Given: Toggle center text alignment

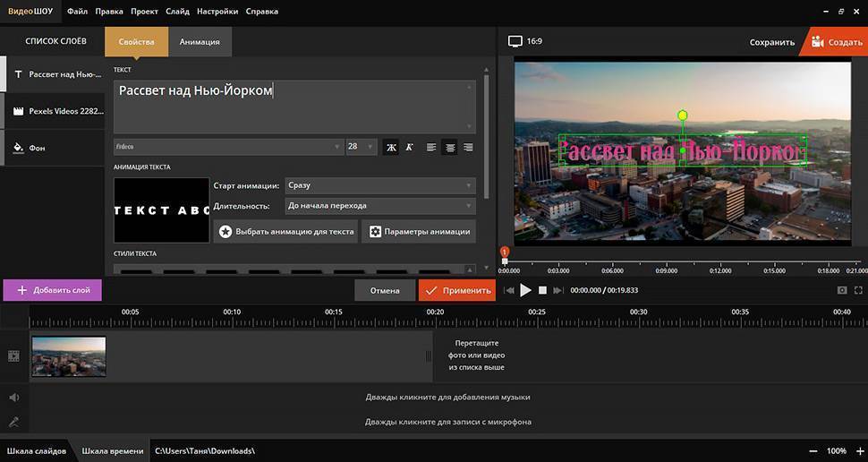Looking at the screenshot, I should click(449, 147).
